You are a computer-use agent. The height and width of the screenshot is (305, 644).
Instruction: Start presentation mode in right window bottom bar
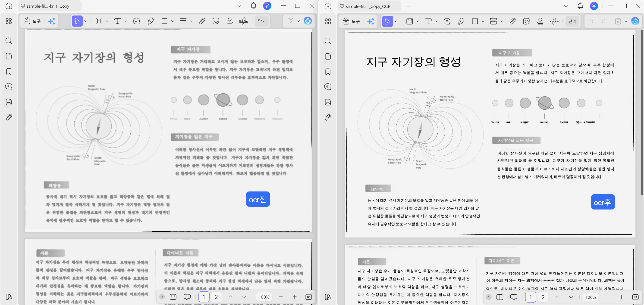[x=514, y=297]
